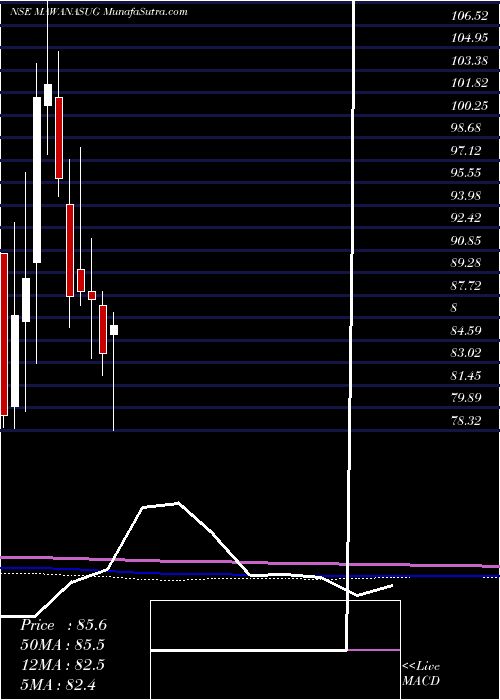Click the 87.72 price axis label
Screen dimensions: 500x700
(x=467, y=286)
